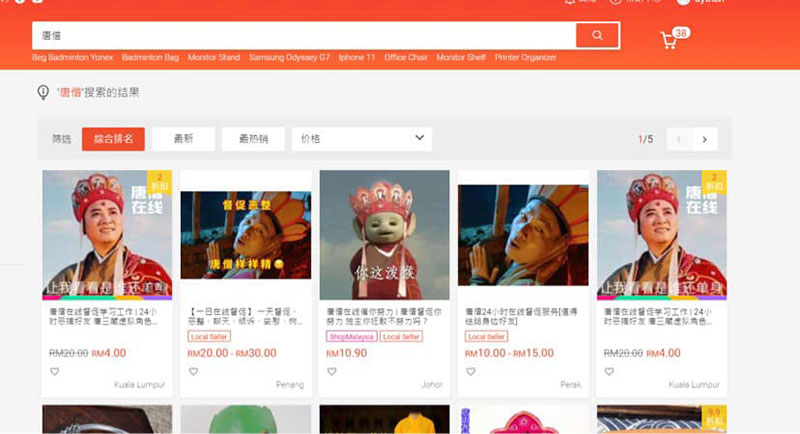
Task: Select Monitor Stand suggestion
Action: (x=214, y=57)
